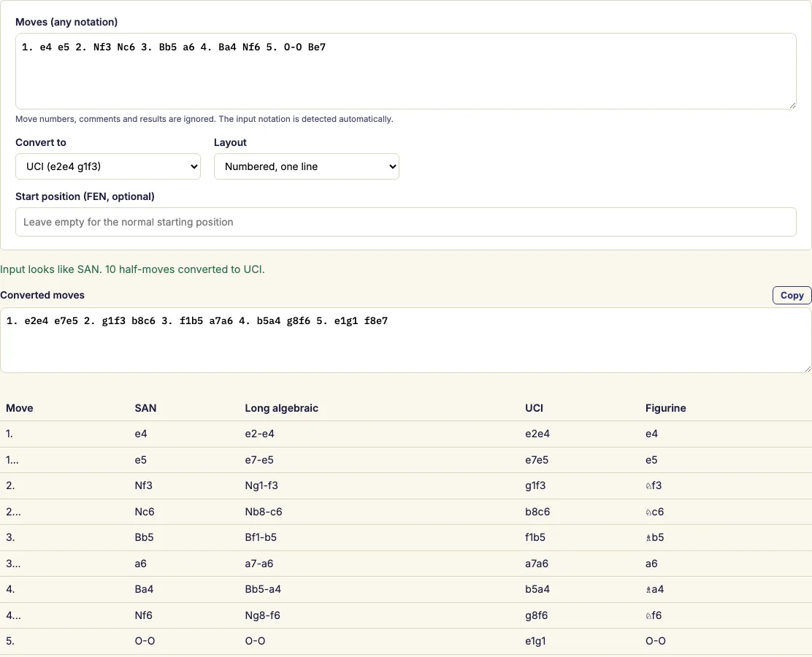The width and height of the screenshot is (812, 657).
Task: Click the 'a7-a6' long algebraic cell
Action: click(x=259, y=564)
